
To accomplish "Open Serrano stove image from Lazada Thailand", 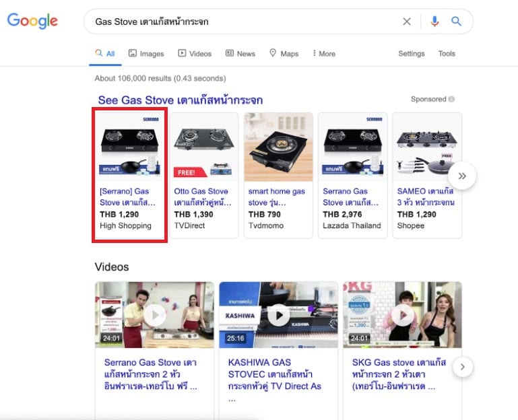I will pos(352,147).
